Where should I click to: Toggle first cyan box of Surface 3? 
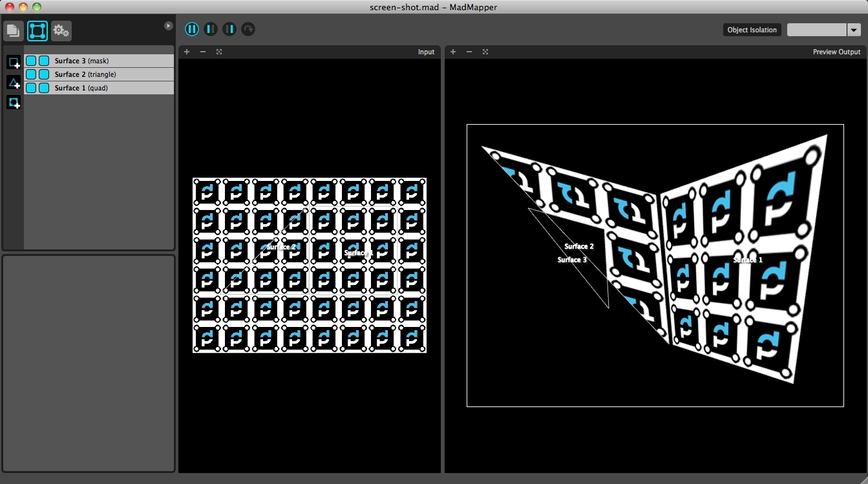[31, 61]
